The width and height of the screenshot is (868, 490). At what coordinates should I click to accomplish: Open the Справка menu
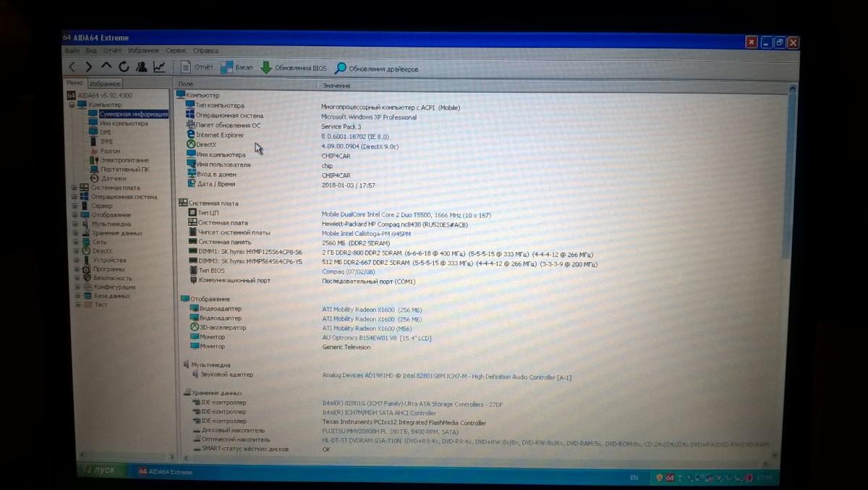click(206, 51)
